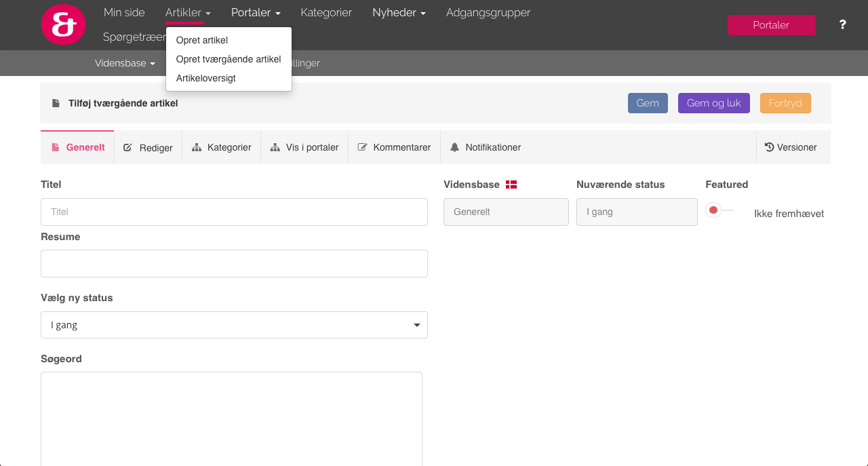This screenshot has height=466, width=868.
Task: Click the Søgeord text area
Action: [231, 417]
